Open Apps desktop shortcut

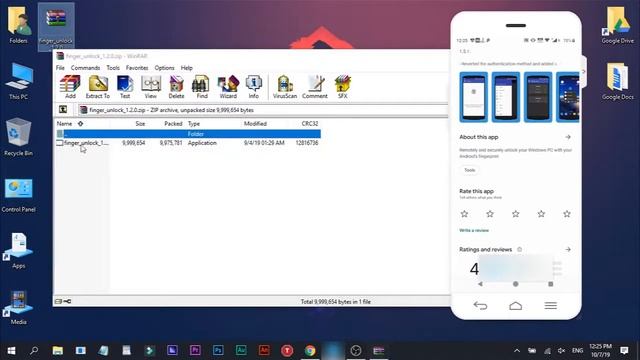(x=18, y=251)
